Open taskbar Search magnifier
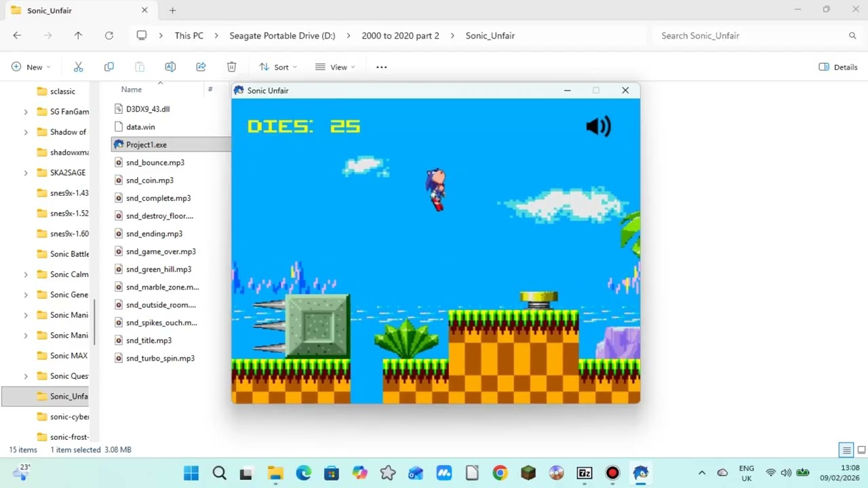868x488 pixels. pos(219,472)
